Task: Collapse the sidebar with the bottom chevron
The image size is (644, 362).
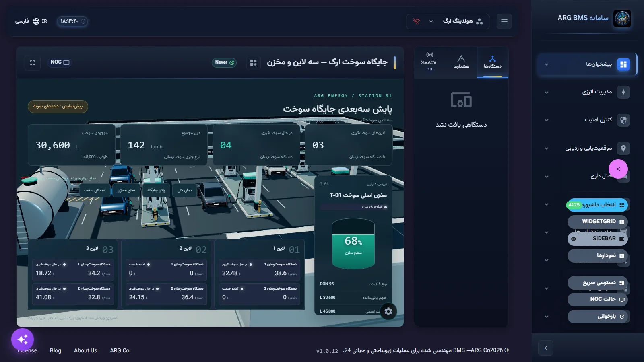Action: 546,348
